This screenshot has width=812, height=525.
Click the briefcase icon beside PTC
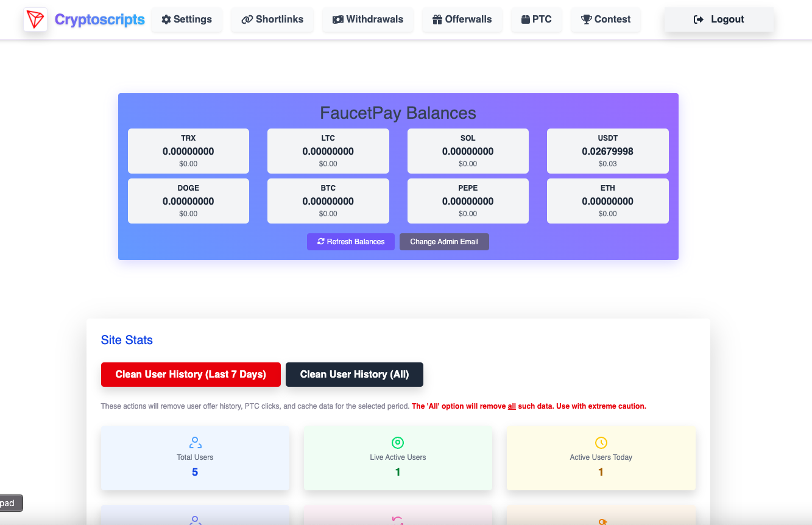[526, 19]
